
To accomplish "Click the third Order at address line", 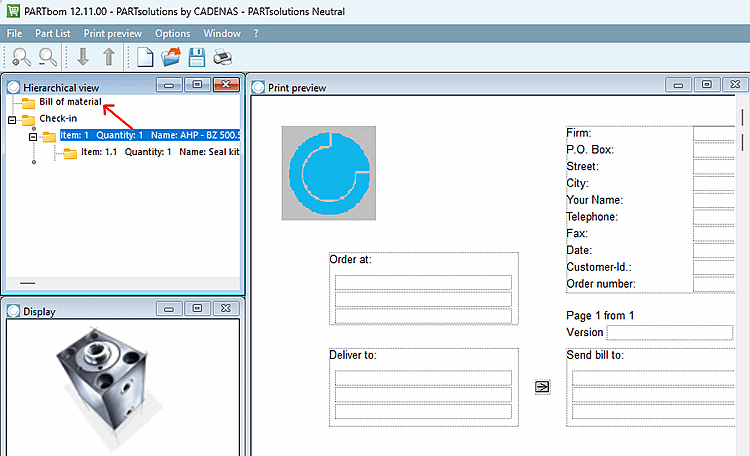I will point(423,315).
